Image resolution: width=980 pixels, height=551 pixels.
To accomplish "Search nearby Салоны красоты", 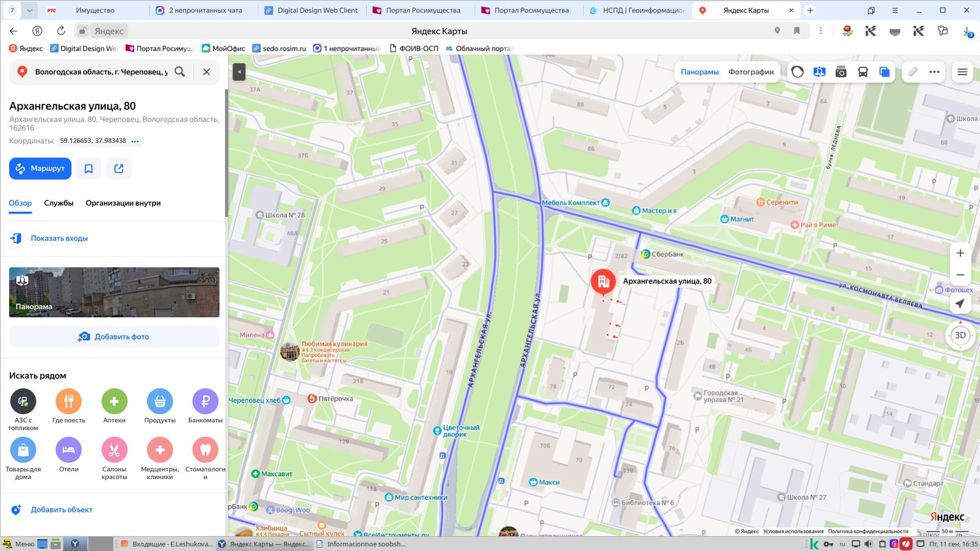I will pos(114,459).
